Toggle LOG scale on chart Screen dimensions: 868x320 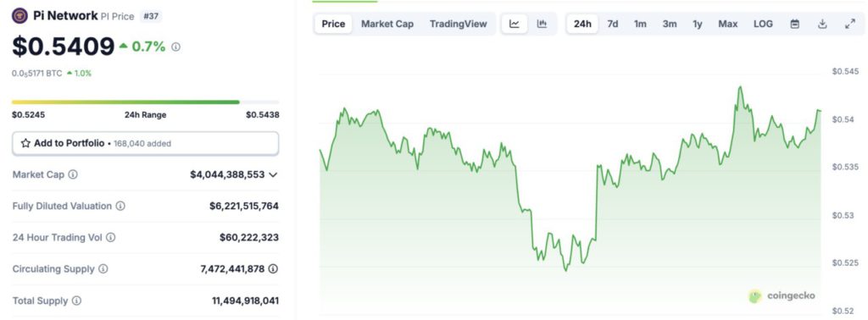pos(763,24)
